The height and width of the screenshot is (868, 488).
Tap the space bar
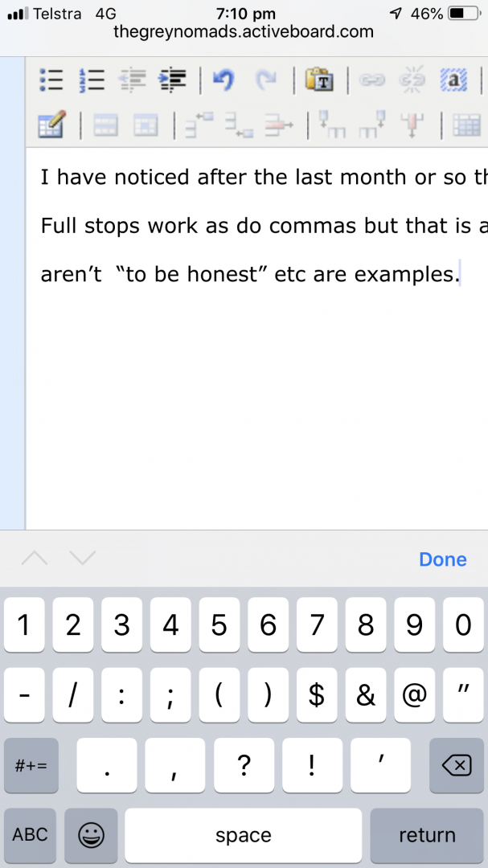tap(243, 836)
